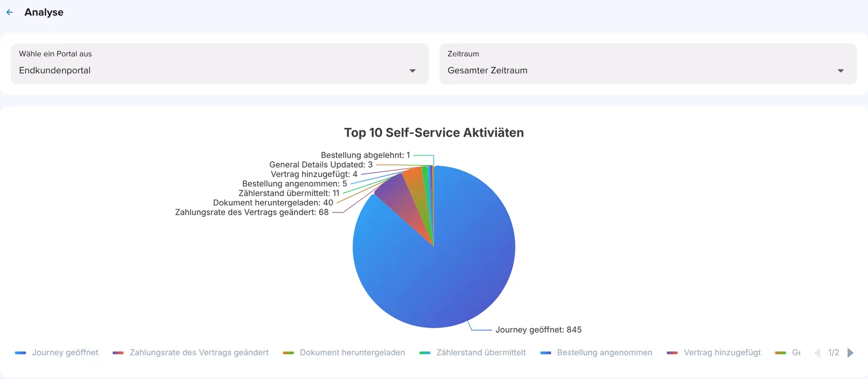Click the chart title 'Top 10 Self-Service Aktiviäten'
The height and width of the screenshot is (379, 868).
[x=434, y=133]
